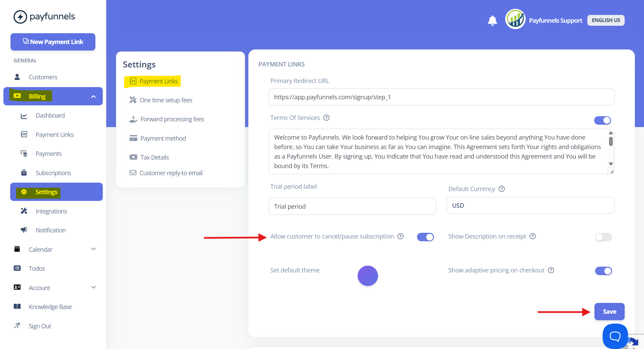
Task: Open Notification settings in sidebar
Action: point(51,230)
